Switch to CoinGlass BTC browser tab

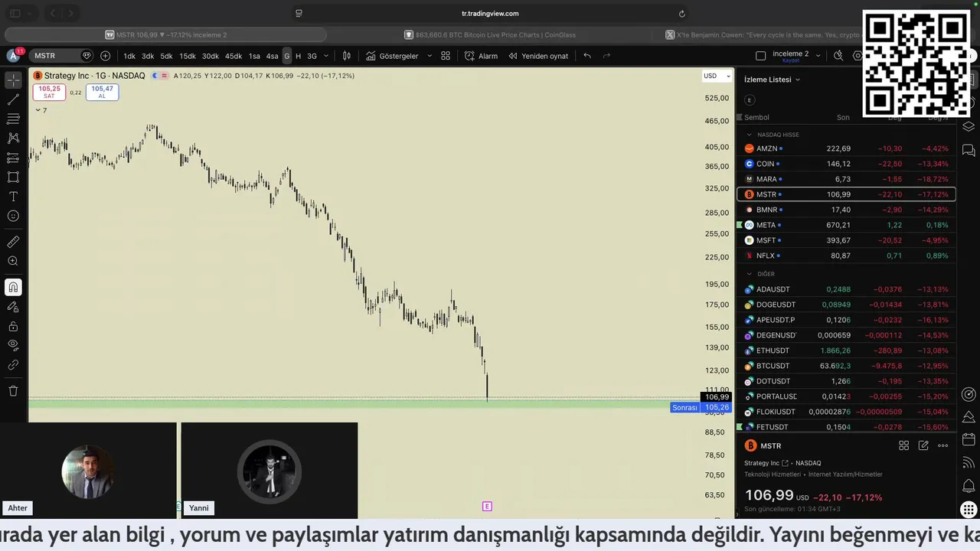pos(490,34)
